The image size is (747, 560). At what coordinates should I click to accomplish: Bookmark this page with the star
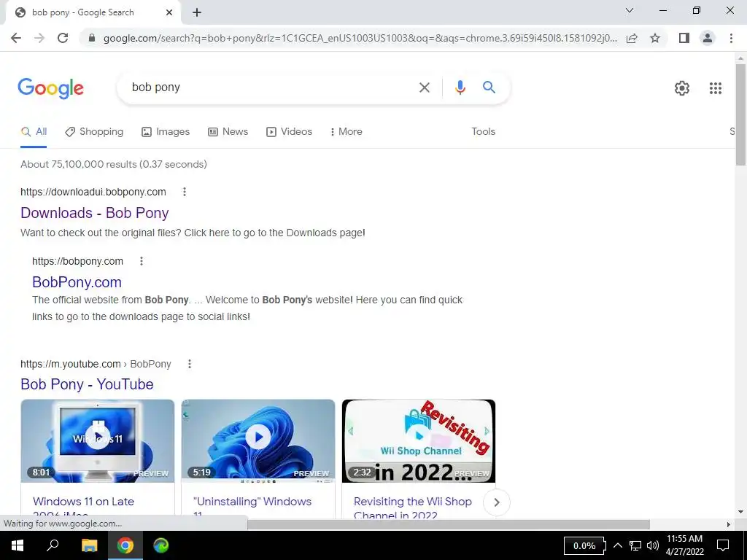[655, 38]
